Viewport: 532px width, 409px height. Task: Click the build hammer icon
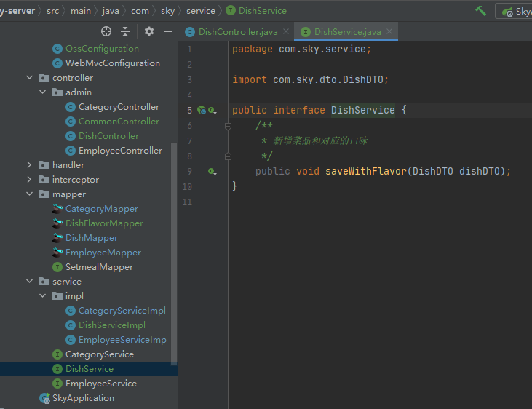(480, 11)
